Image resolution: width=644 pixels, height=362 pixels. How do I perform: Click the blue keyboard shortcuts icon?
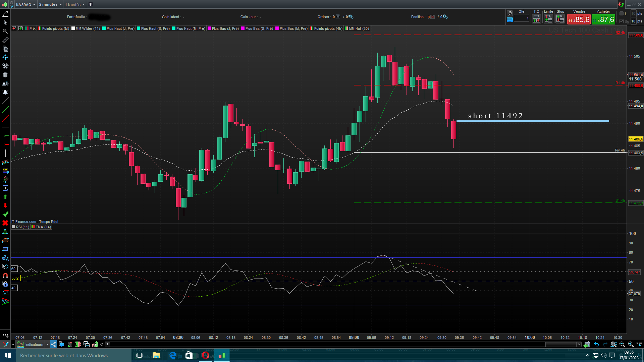(x=510, y=20)
